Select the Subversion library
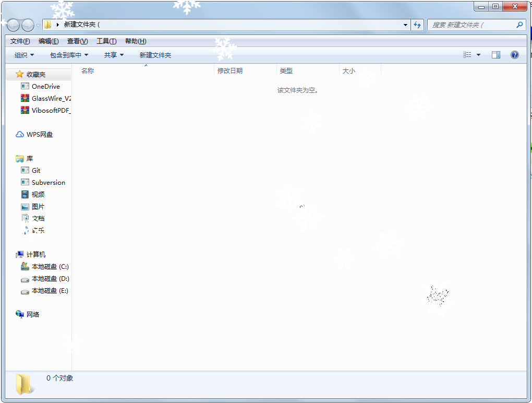The image size is (532, 403). tap(49, 183)
